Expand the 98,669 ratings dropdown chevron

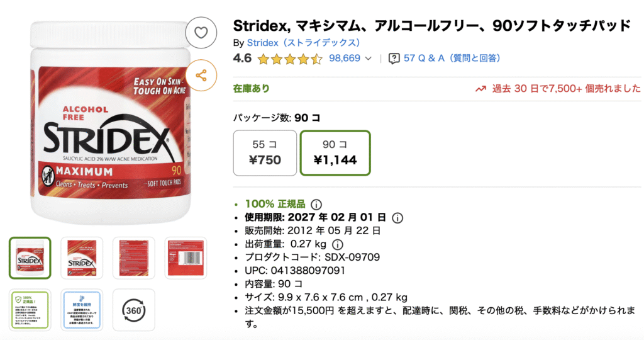369,59
